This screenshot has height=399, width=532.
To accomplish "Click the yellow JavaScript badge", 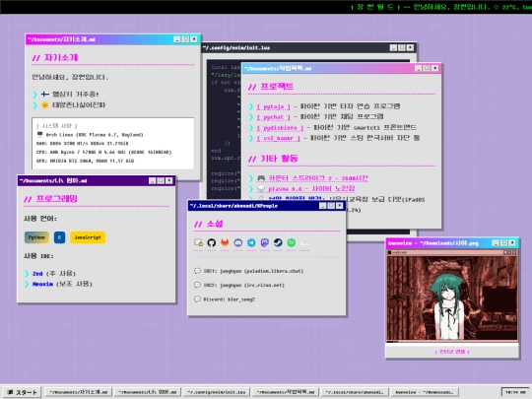I will [88, 237].
